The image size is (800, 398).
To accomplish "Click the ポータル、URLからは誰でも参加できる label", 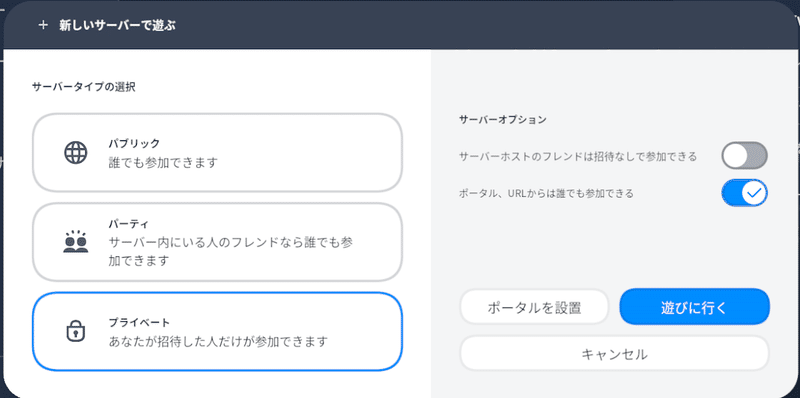I will (x=546, y=193).
